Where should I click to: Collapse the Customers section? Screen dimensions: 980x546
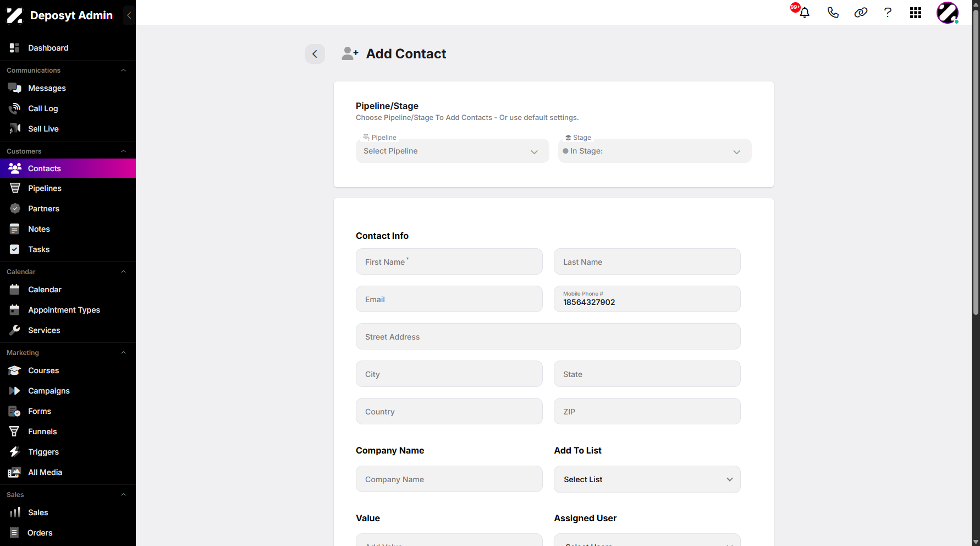[124, 151]
